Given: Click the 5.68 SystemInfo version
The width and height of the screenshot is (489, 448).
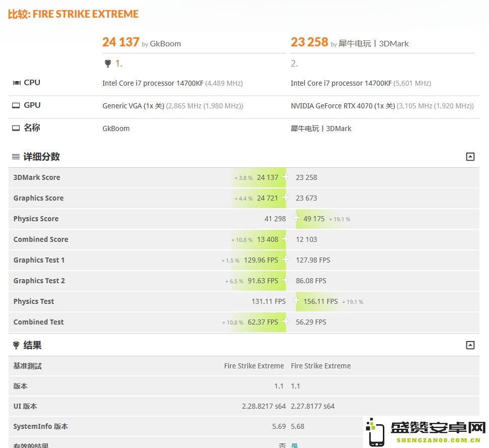Looking at the screenshot, I should point(297,426).
